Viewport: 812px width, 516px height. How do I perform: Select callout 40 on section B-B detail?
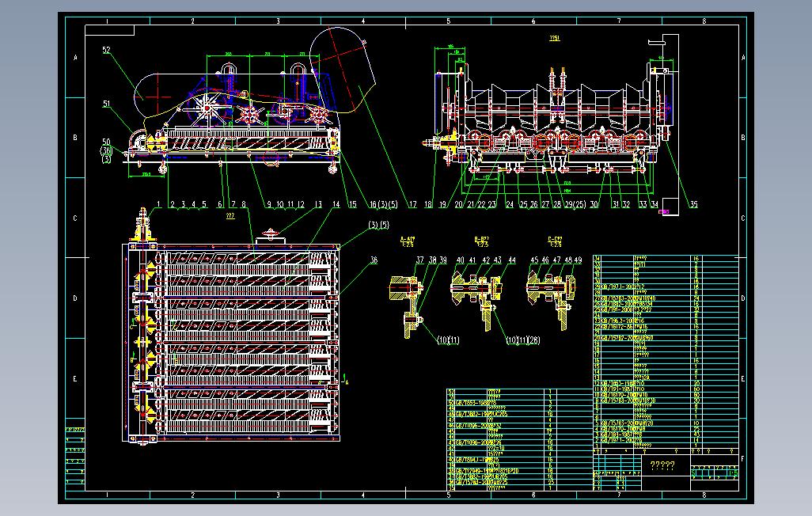click(x=460, y=260)
